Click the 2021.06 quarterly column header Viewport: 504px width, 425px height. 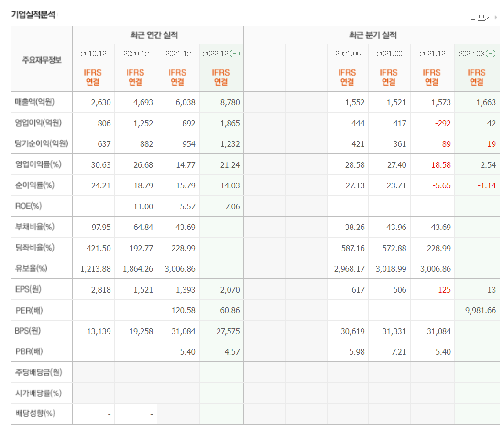coord(348,54)
